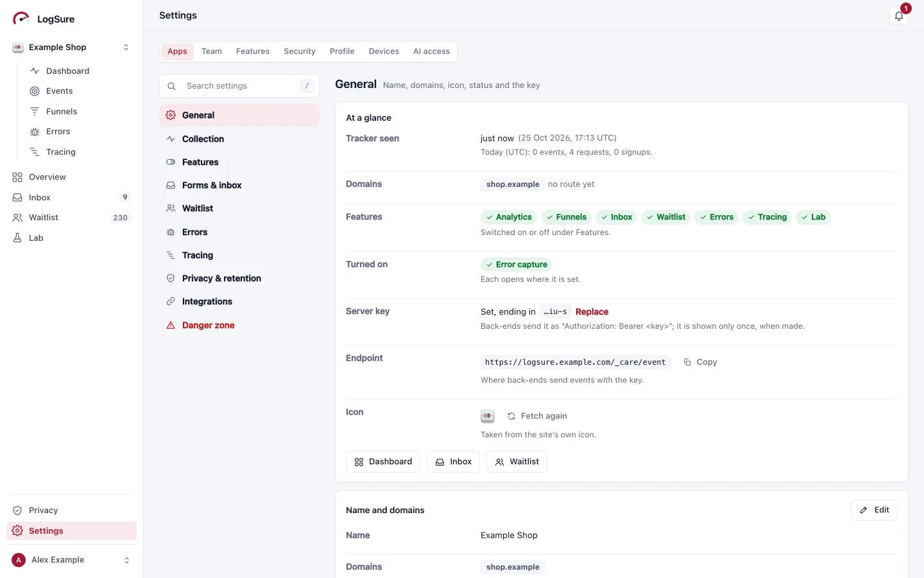Switch to the top Features tab

pos(253,51)
